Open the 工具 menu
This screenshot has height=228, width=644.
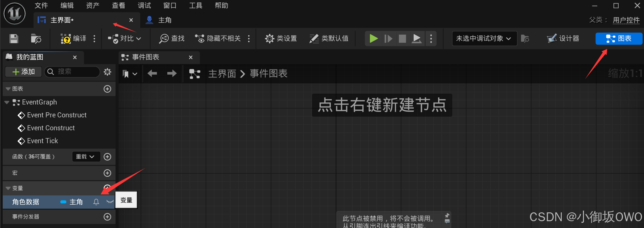coord(196,5)
